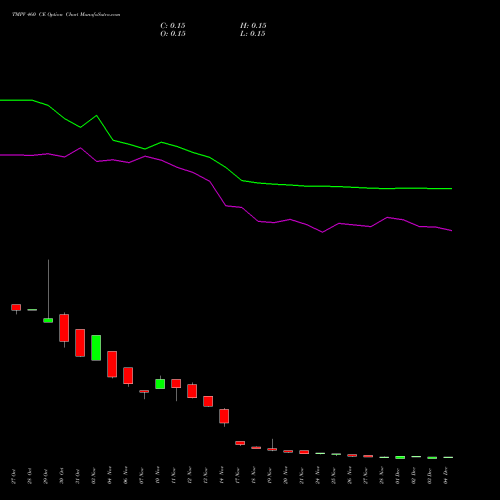The height and width of the screenshot is (500, 500).
Task: Click the red candle above 30 Oct
Action: [64, 328]
